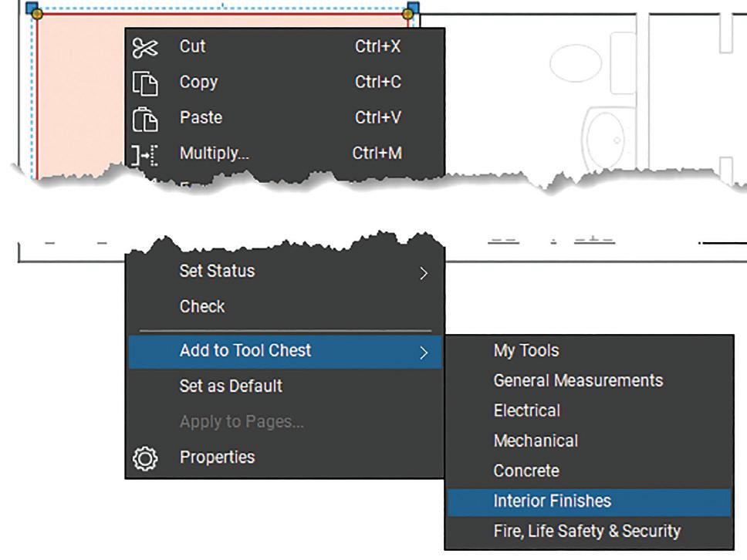The image size is (747, 560).
Task: Click the Cut scissors icon
Action: 144,47
